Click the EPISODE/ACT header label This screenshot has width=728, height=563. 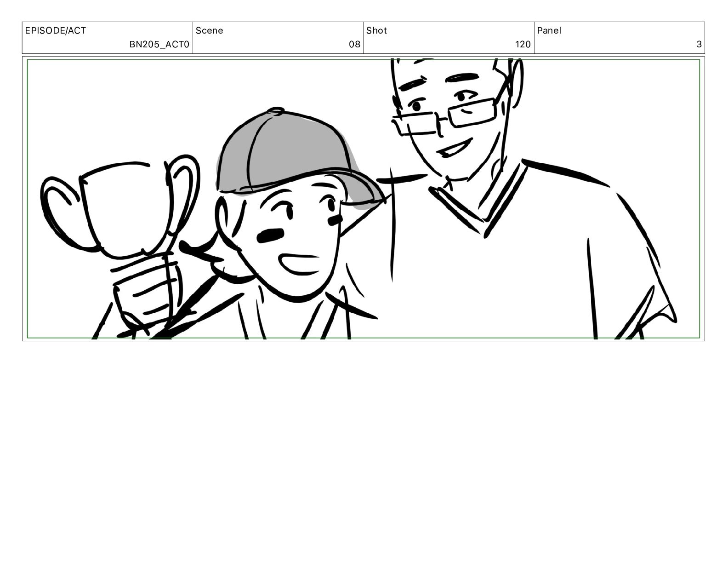click(55, 31)
